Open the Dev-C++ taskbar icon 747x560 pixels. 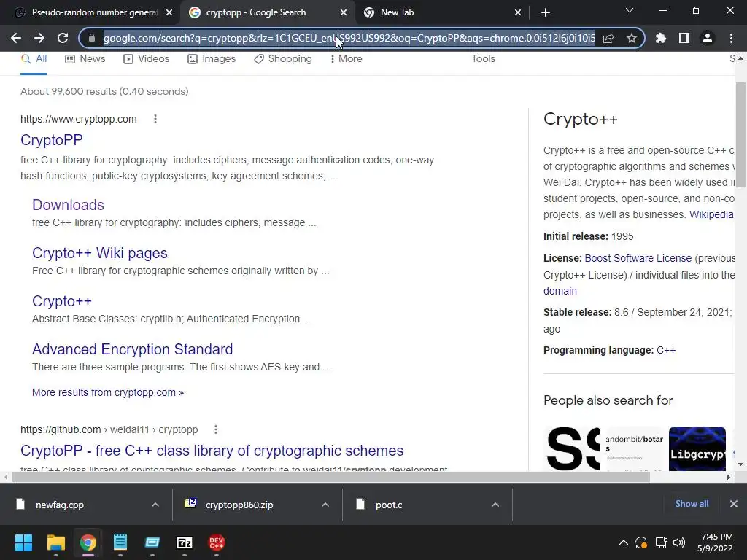(216, 542)
